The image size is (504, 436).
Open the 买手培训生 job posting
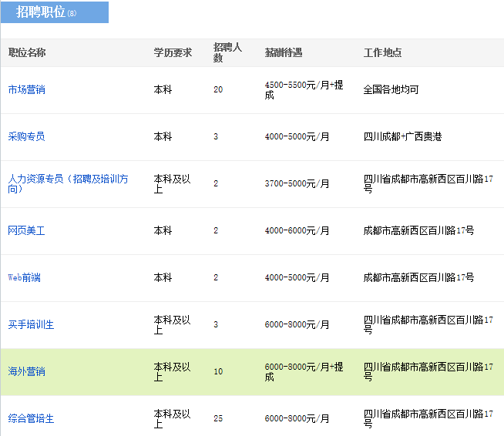pyautogui.click(x=31, y=324)
